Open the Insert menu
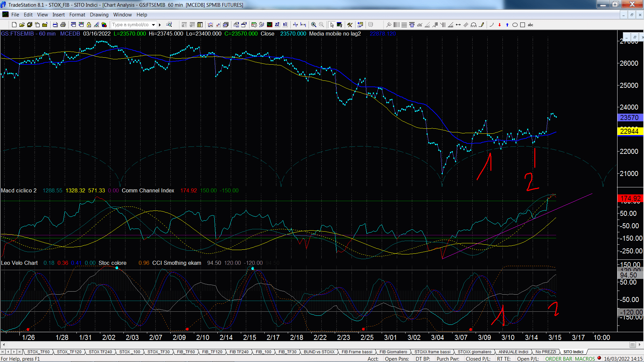This screenshot has height=362, width=644. click(x=59, y=15)
